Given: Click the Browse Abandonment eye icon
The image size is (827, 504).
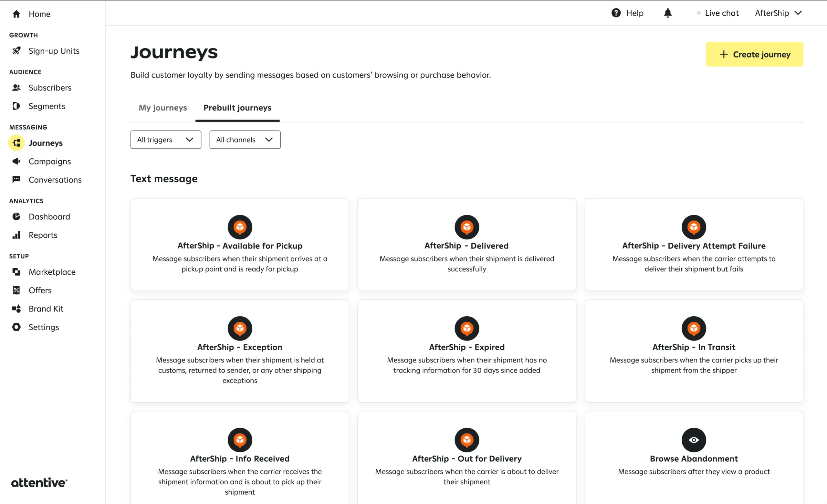Looking at the screenshot, I should click(693, 440).
